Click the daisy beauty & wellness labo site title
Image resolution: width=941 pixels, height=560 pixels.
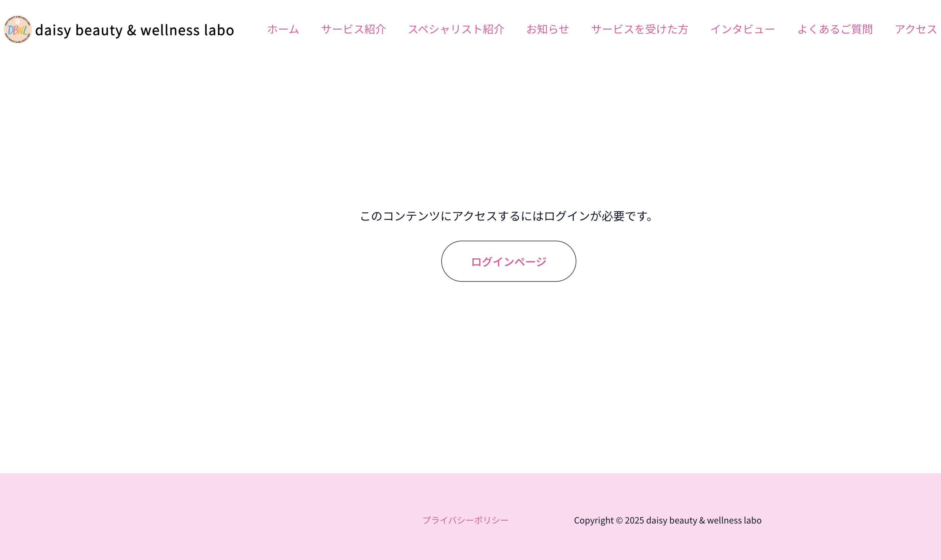tap(134, 30)
